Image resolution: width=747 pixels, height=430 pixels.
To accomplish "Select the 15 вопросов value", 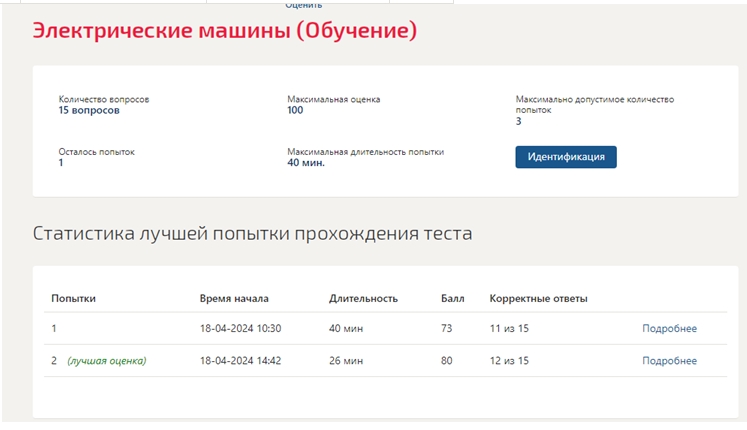I will [x=89, y=110].
